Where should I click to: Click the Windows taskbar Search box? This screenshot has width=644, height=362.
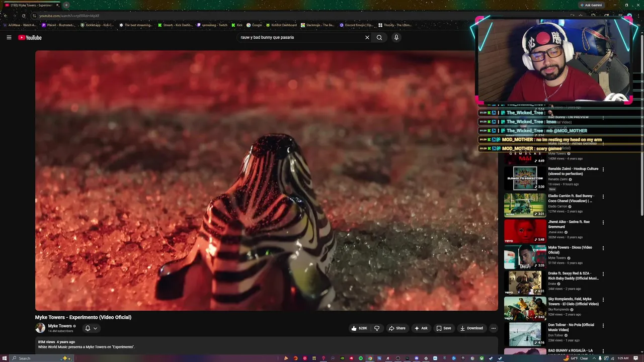point(42,358)
